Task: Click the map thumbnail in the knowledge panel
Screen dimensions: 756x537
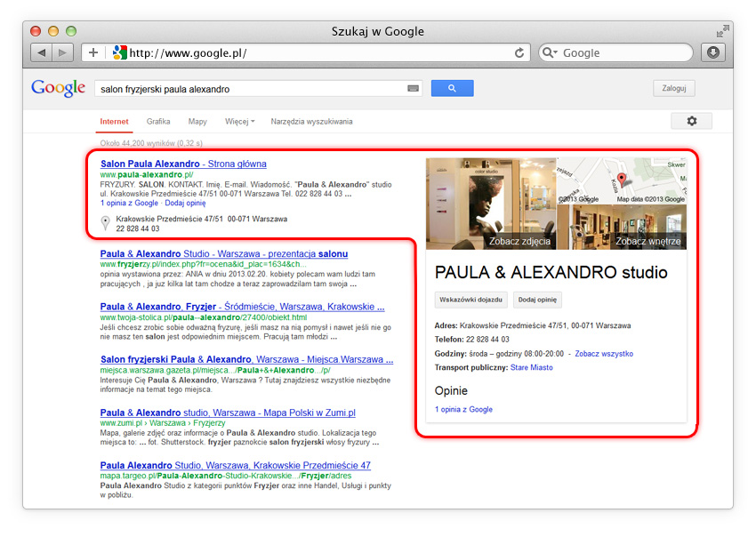Action: (622, 180)
